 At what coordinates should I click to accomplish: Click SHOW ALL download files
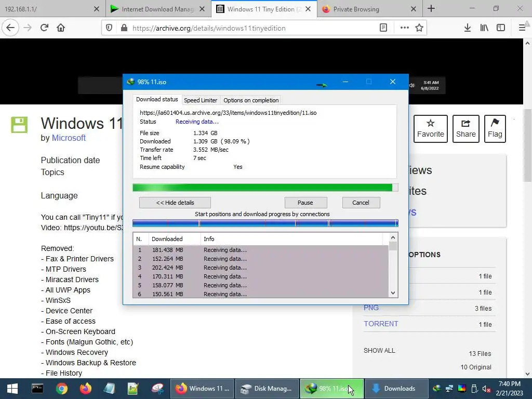click(x=379, y=351)
